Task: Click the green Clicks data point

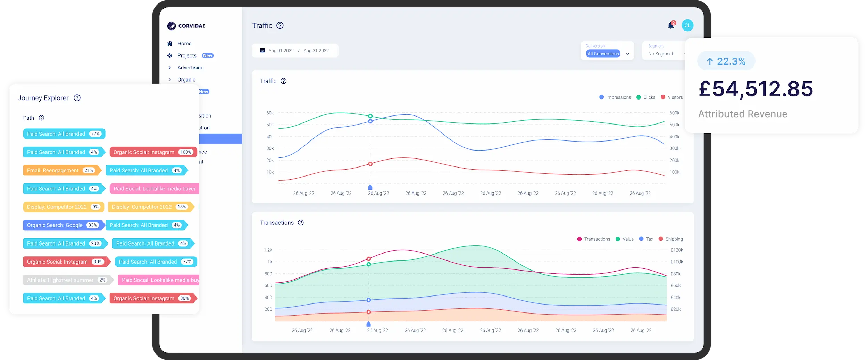Action: pyautogui.click(x=370, y=116)
